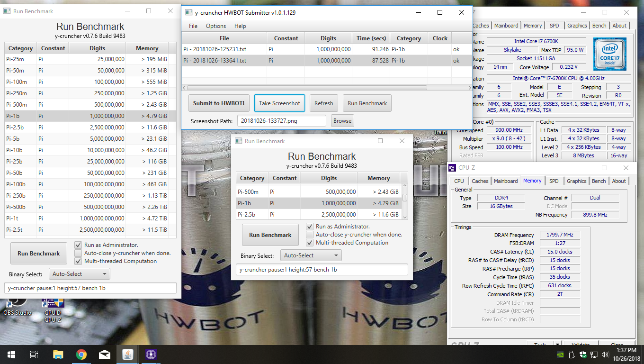
Task: Click Refresh in HWBOT Submitter
Action: pyautogui.click(x=323, y=103)
